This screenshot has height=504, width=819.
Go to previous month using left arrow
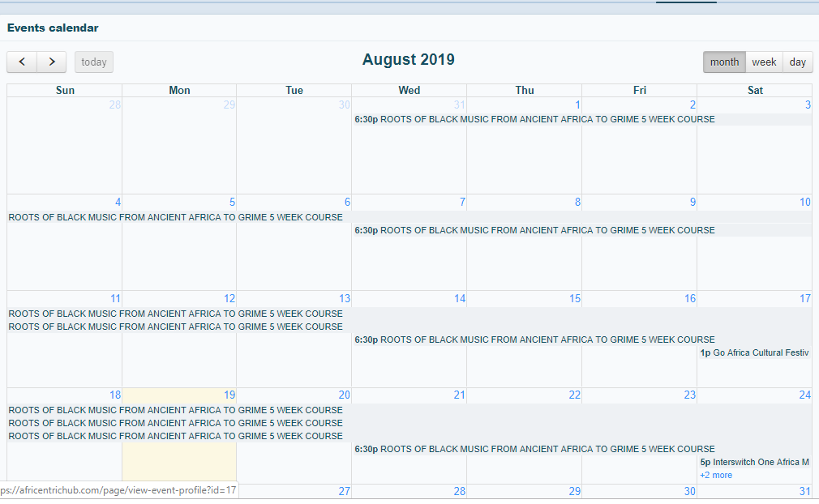pos(22,62)
